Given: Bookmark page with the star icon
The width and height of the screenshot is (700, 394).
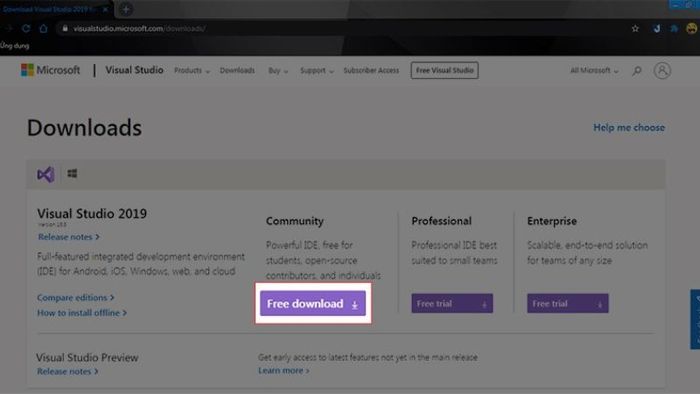Looking at the screenshot, I should [635, 29].
